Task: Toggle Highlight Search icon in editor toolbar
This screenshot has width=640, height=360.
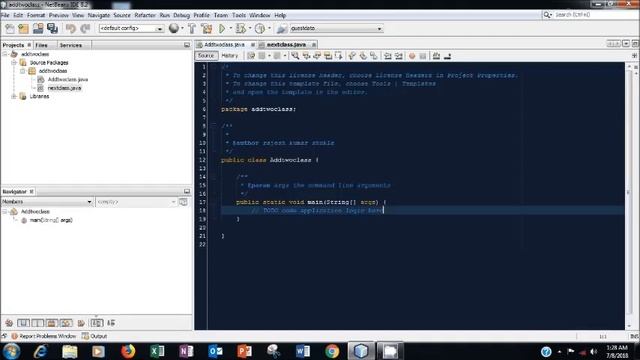Action: (x=328, y=56)
